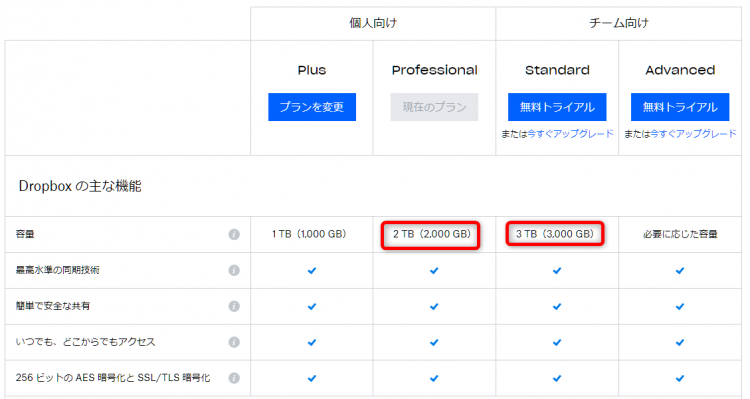Click Professional checkmark in 簡単で安全な共有 row
The image size is (750, 399).
click(x=434, y=307)
